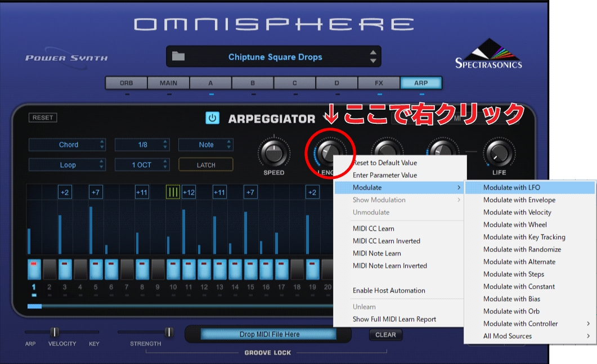597x364 pixels.
Task: Click the CLEAR groove lock button
Action: (x=385, y=335)
